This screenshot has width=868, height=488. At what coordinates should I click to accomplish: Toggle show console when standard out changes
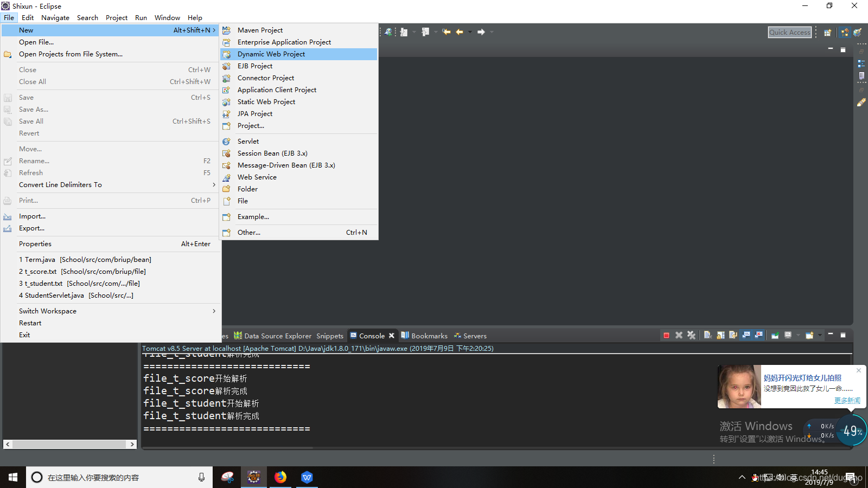[x=746, y=336]
